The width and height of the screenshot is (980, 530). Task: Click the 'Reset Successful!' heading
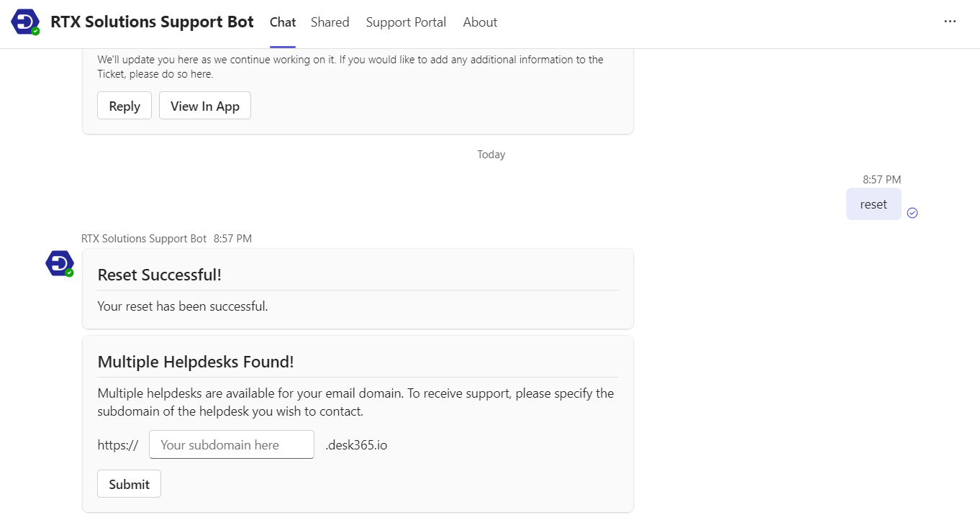[x=159, y=275]
